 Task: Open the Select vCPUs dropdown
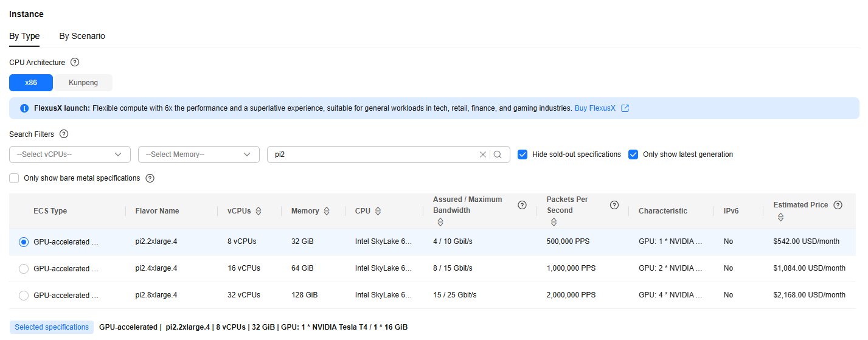[x=70, y=154]
